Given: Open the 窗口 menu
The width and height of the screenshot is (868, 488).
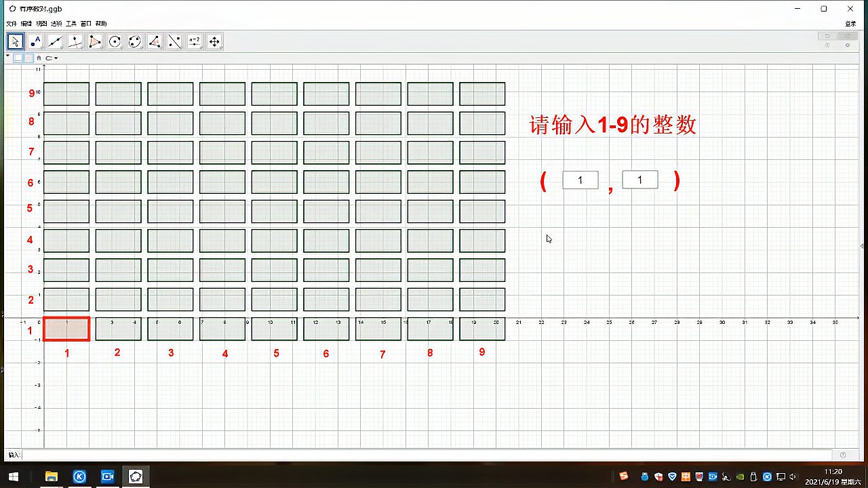Looking at the screenshot, I should (x=86, y=24).
